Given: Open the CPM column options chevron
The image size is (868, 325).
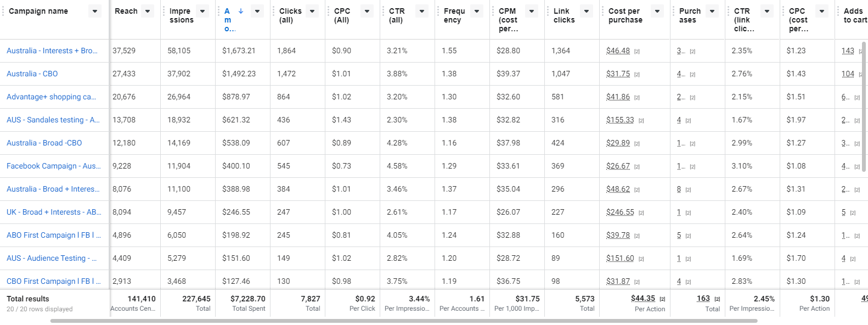Looking at the screenshot, I should pos(531,10).
